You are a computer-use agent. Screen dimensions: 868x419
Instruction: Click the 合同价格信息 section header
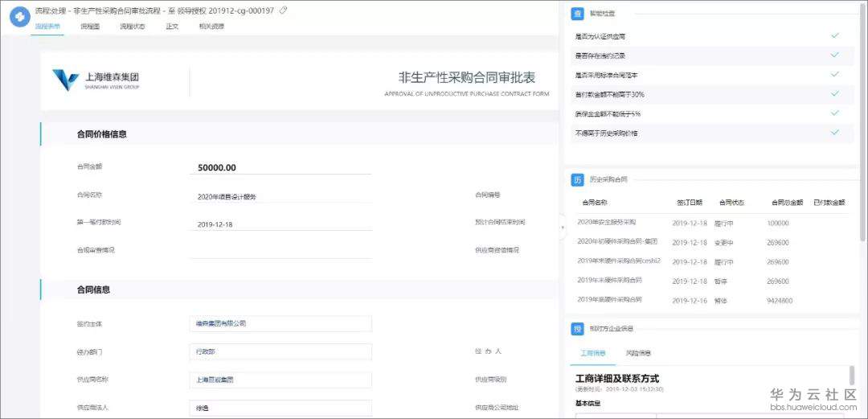[102, 134]
